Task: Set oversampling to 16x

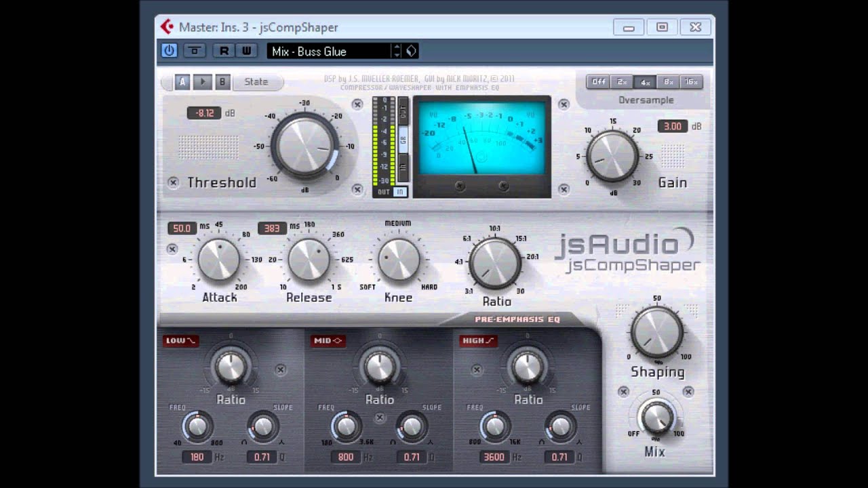Action: pos(691,82)
